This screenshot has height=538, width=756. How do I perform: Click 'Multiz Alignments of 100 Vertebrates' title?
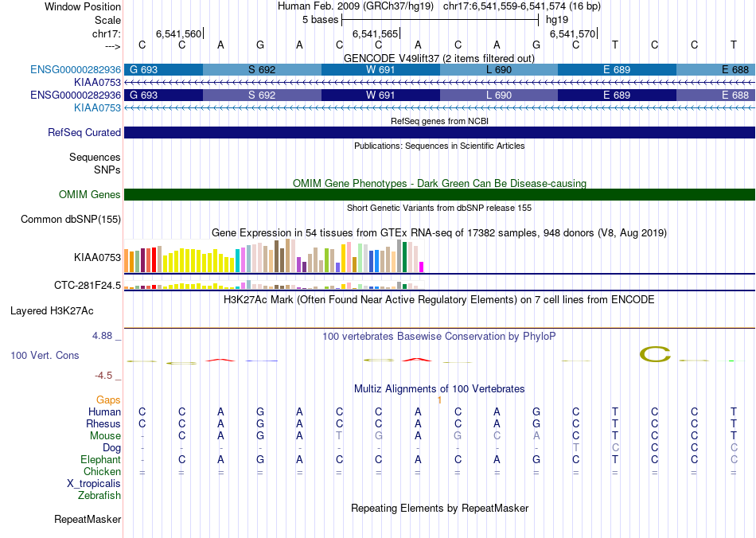439,388
